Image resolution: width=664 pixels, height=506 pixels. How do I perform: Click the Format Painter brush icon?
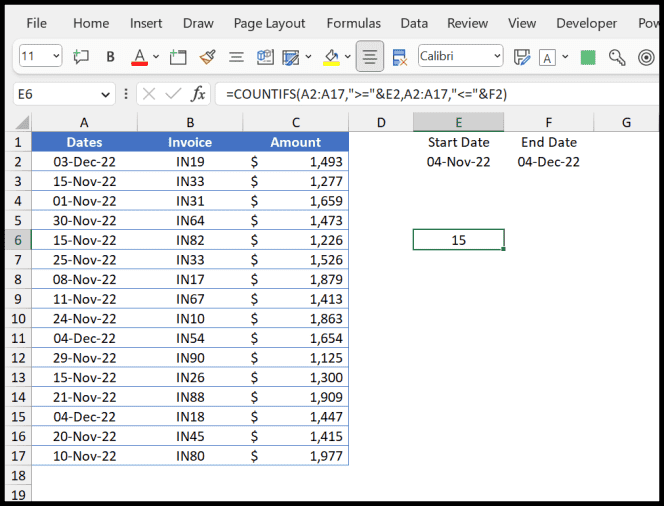coord(208,57)
